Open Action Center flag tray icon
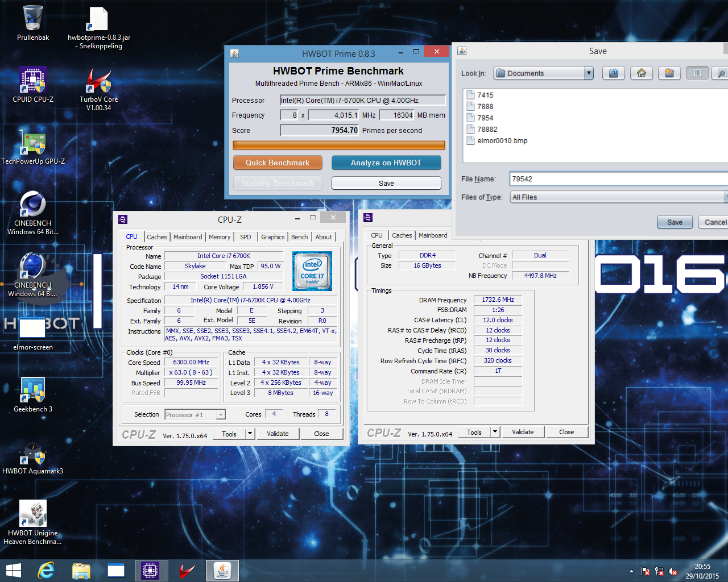Viewport: 728px width, 582px height. tap(646, 571)
